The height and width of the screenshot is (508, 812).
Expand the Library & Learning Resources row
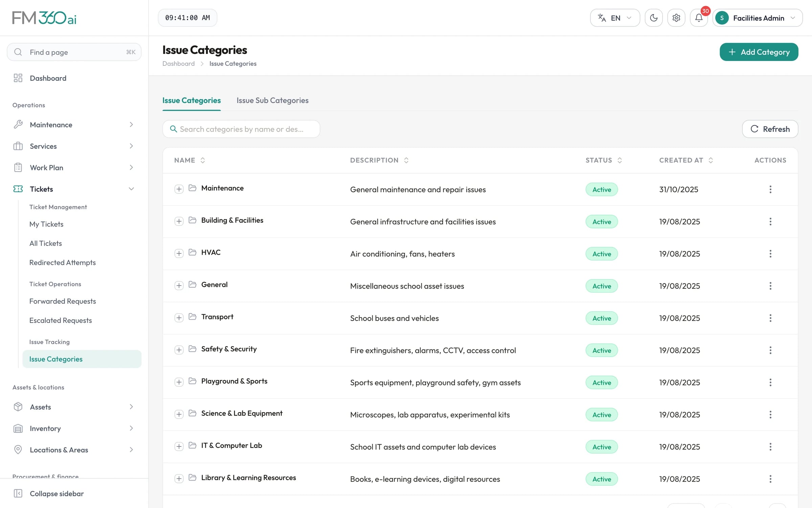click(x=179, y=479)
